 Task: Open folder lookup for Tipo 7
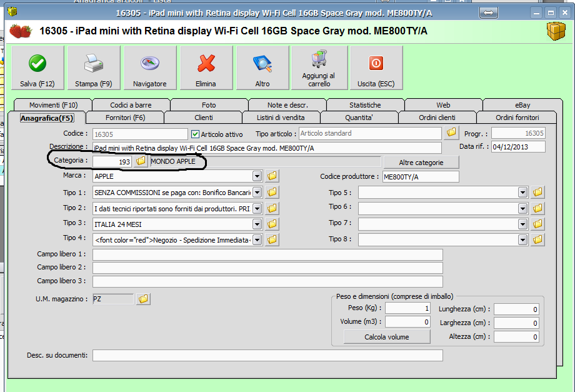tap(537, 224)
